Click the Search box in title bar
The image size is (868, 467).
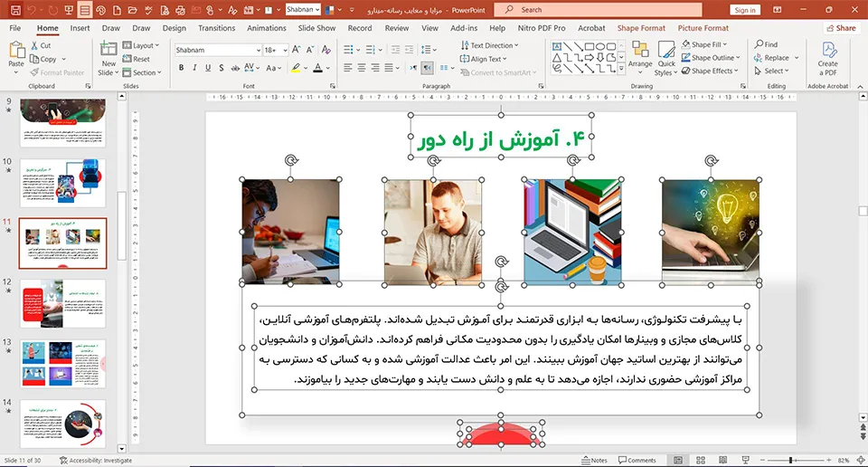pyautogui.click(x=598, y=10)
